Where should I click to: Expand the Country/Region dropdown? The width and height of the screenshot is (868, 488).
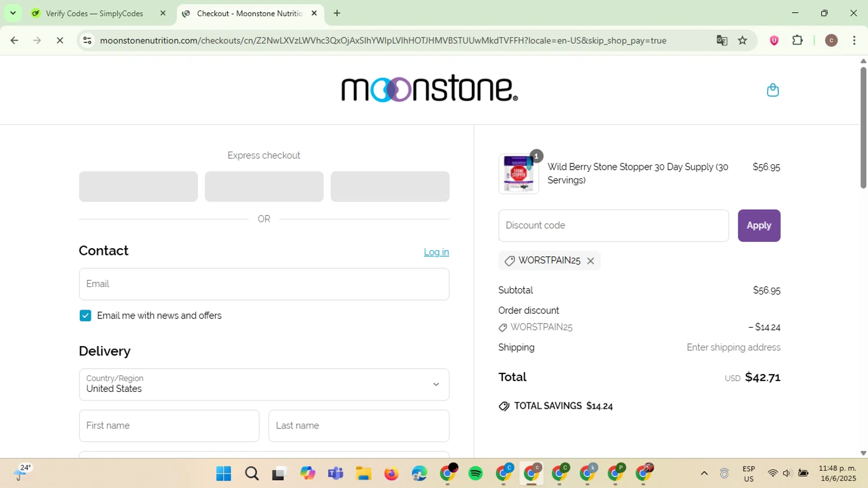[264, 384]
